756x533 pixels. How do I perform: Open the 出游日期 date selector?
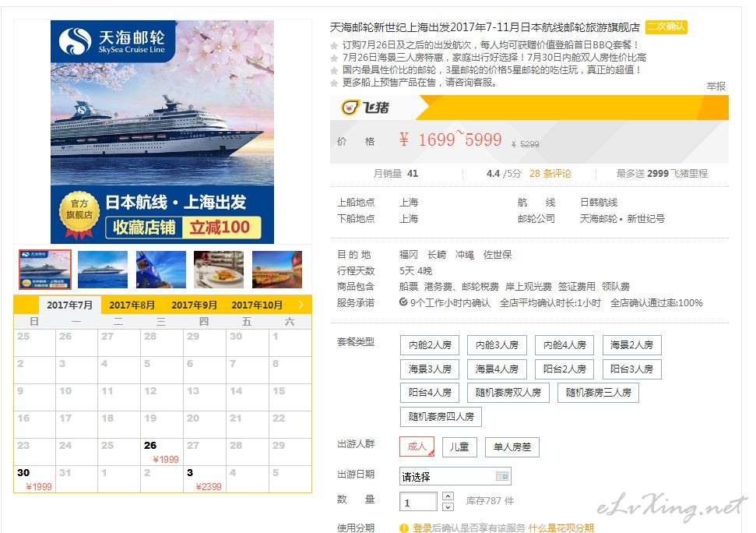click(x=455, y=476)
